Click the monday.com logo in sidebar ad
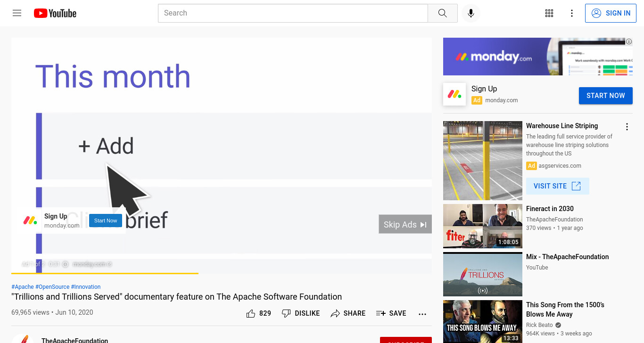This screenshot has width=644, height=343. click(454, 94)
